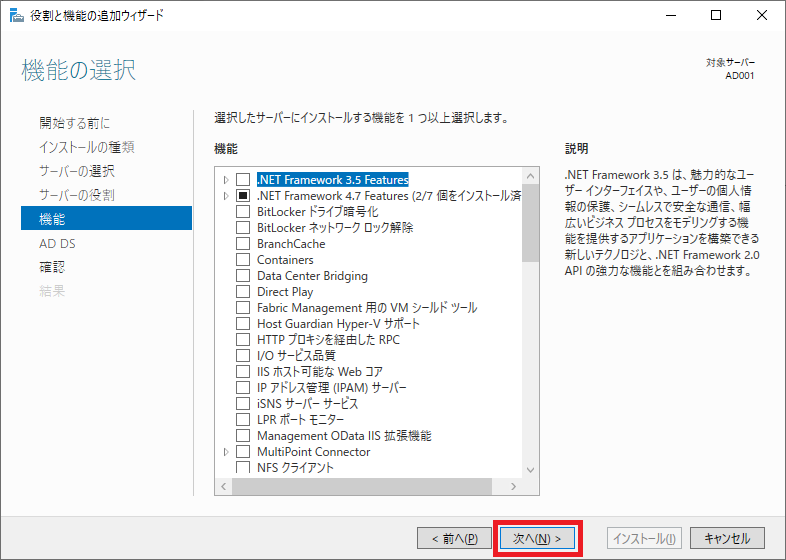Select the BranchCache feature label
The image size is (786, 560).
pyautogui.click(x=291, y=244)
